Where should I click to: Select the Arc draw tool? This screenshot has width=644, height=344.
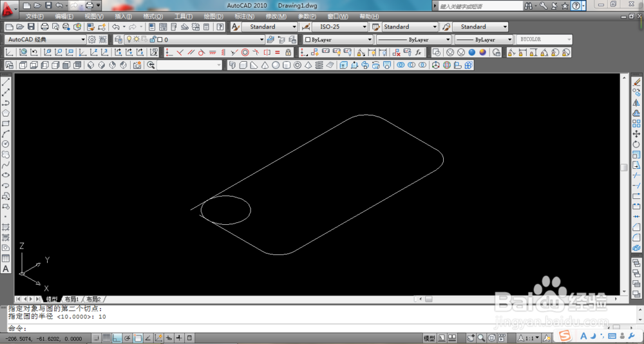tap(6, 133)
